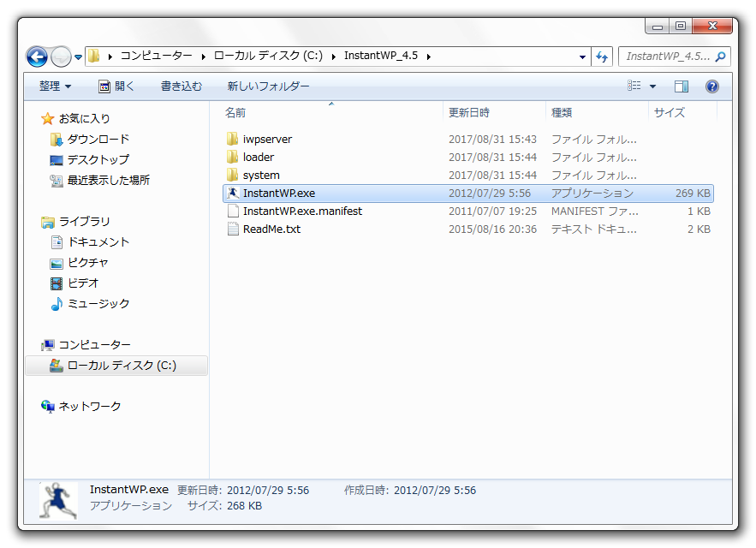
Task: Open ライブラリ in the navigation pane
Action: coord(85,222)
